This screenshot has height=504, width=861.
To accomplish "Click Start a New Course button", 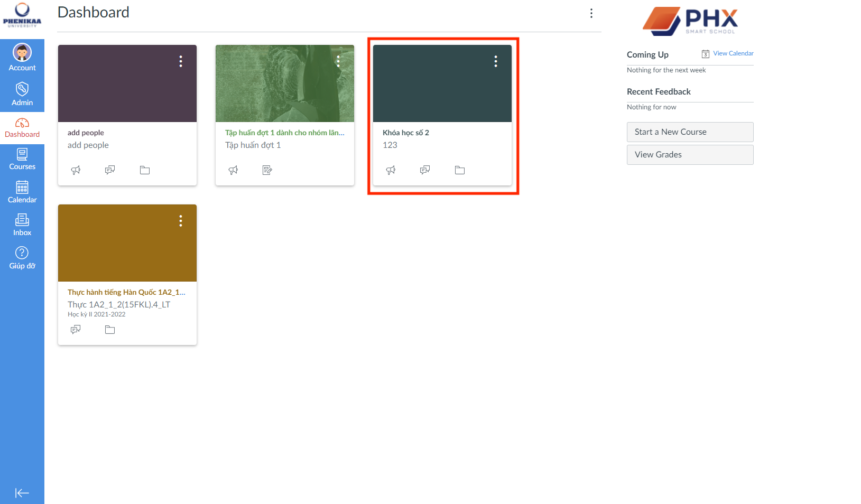I will (690, 132).
